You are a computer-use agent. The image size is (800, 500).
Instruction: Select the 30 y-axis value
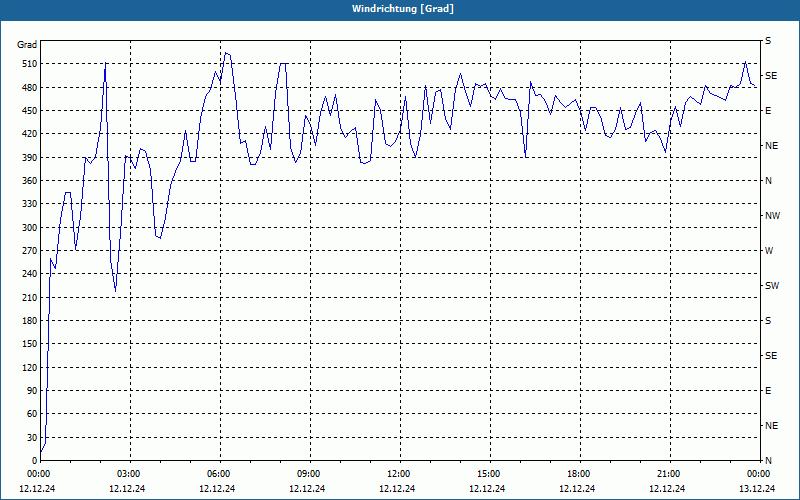(32, 437)
